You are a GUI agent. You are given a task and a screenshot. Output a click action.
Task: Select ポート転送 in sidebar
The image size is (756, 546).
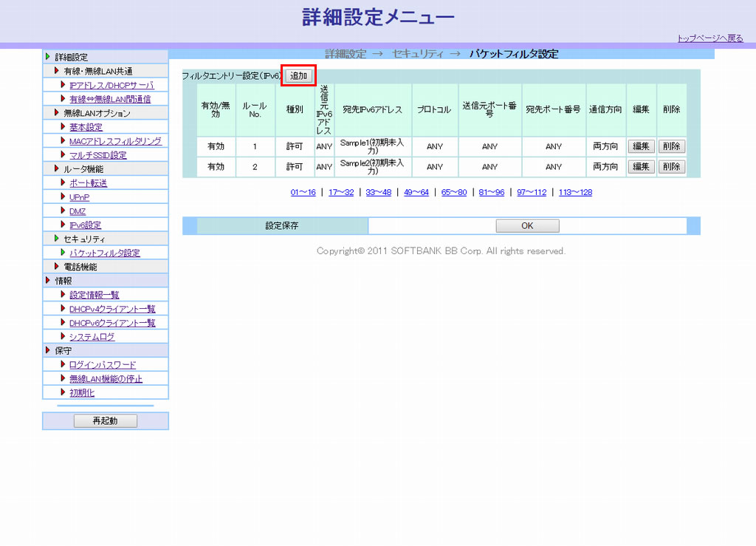tap(88, 183)
